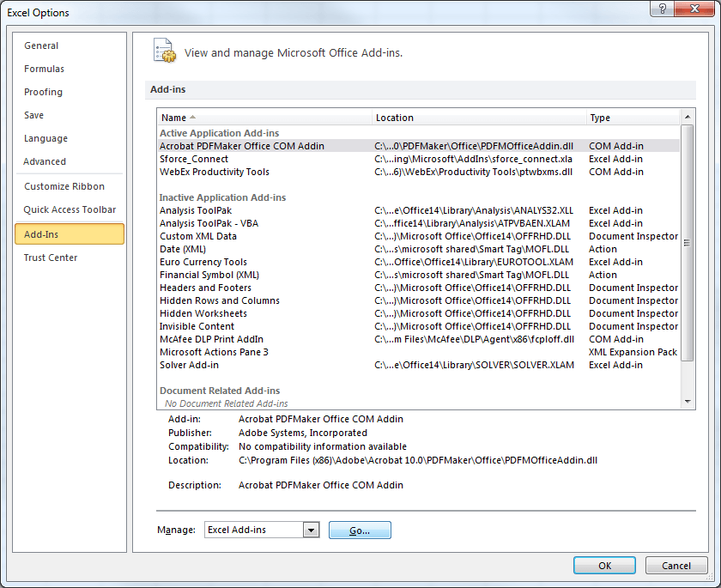
Task: Click the XML Expansion Pack type cell
Action: [x=633, y=352]
